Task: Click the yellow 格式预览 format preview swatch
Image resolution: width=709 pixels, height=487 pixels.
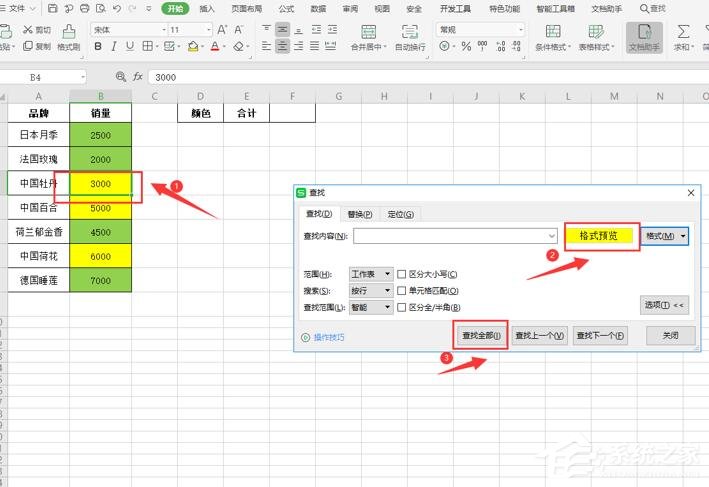Action: pos(600,236)
